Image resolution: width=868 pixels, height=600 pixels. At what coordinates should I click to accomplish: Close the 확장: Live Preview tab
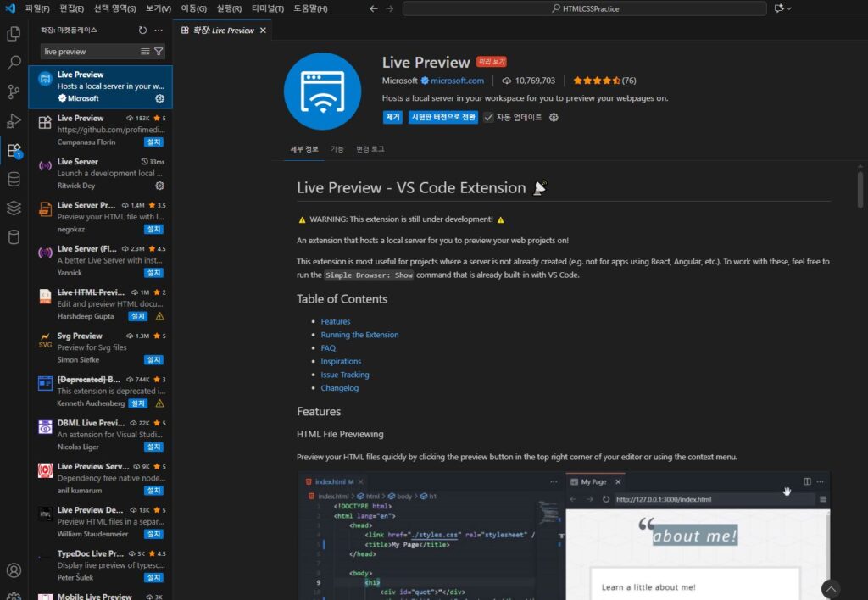click(263, 31)
